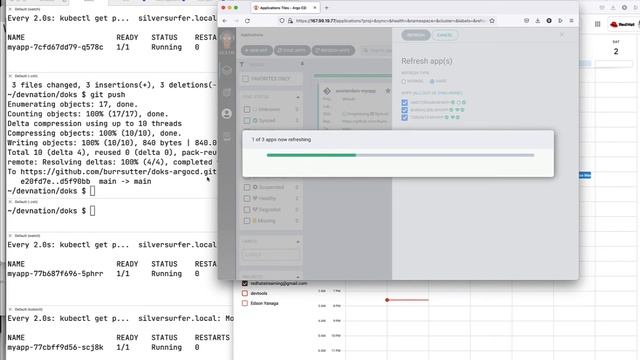The height and width of the screenshot is (360, 640).
Task: Click the Sync Apps button
Action: click(292, 50)
